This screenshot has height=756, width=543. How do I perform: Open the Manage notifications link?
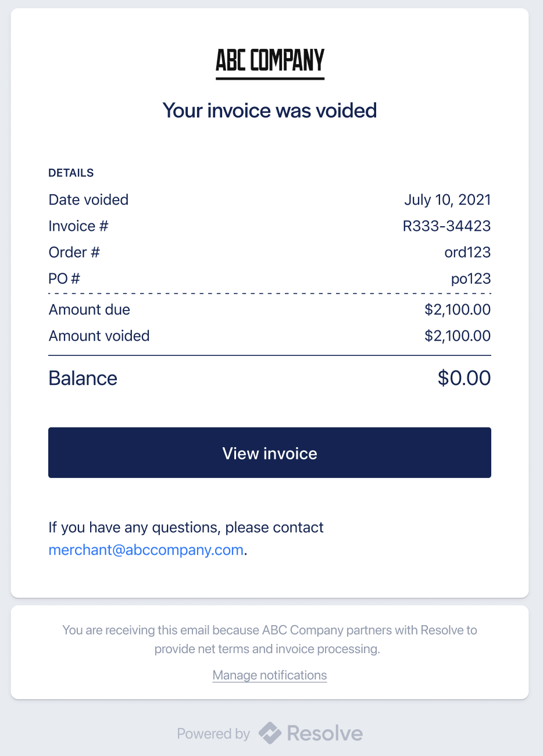coord(270,675)
